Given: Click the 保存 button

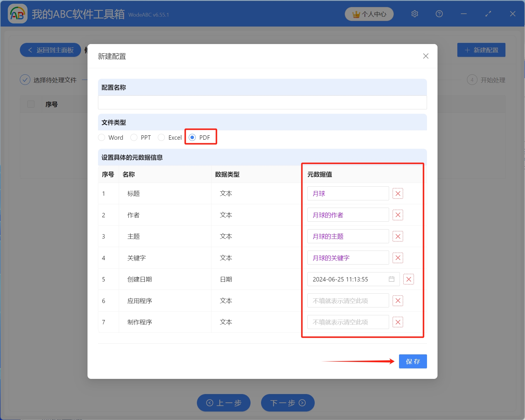Looking at the screenshot, I should tap(413, 361).
